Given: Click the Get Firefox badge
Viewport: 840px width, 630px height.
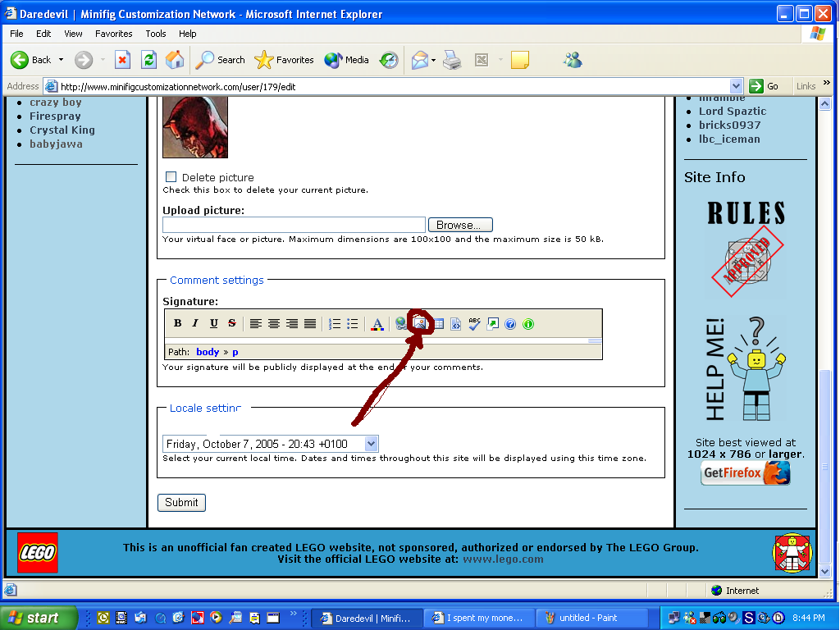Looking at the screenshot, I should pyautogui.click(x=746, y=473).
